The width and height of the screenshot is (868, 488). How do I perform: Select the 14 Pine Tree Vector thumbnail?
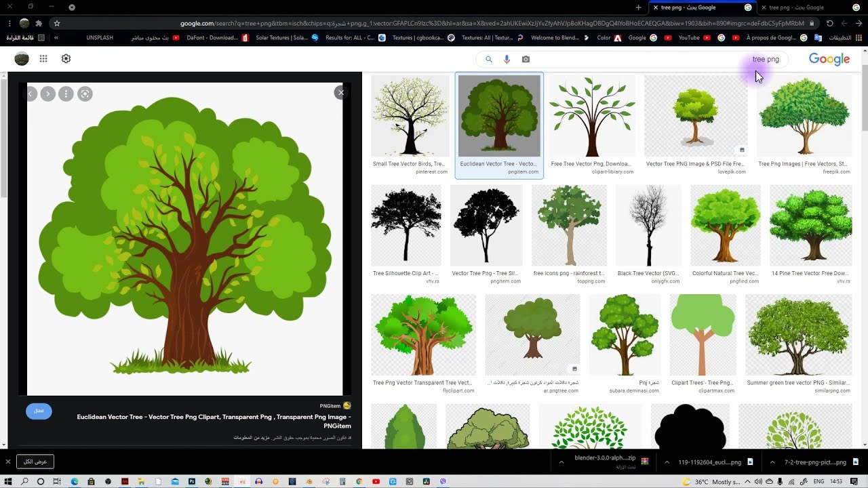(x=810, y=226)
